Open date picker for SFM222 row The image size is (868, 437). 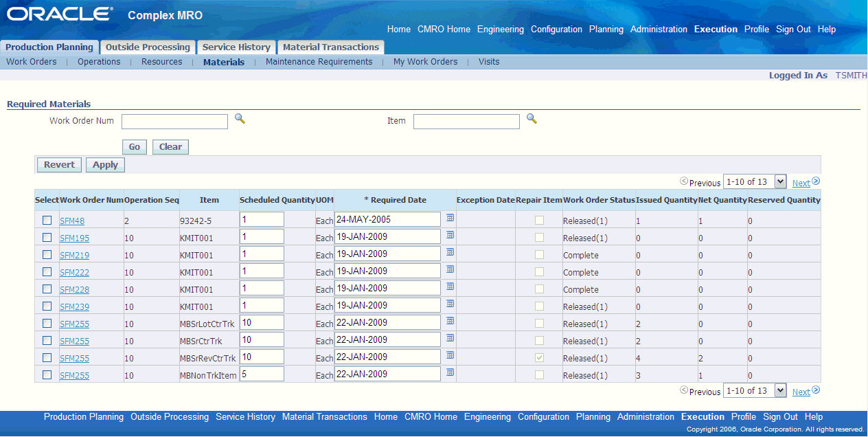[450, 269]
